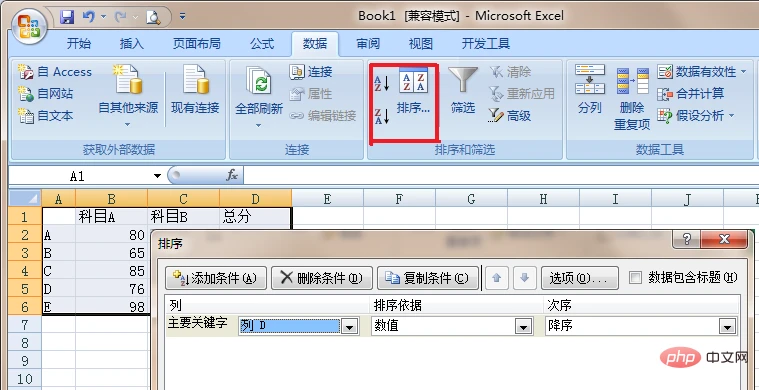Open workbook connections (连接)
759x390 pixels.
coord(311,72)
